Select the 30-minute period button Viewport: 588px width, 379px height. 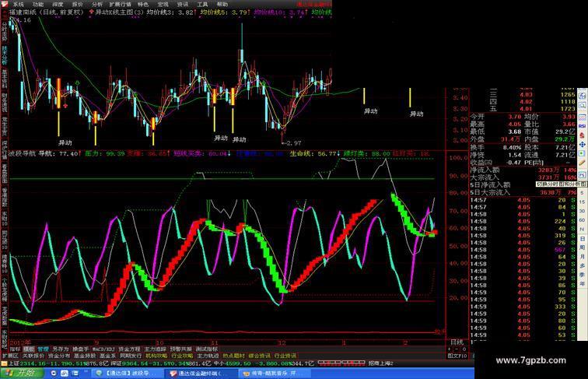click(582, 211)
